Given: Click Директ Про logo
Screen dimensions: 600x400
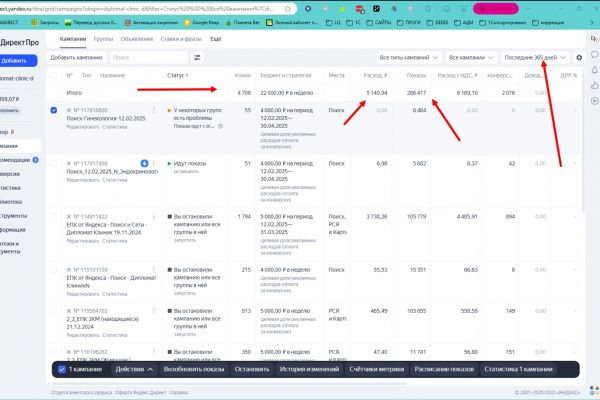Looking at the screenshot, I should coord(19,42).
